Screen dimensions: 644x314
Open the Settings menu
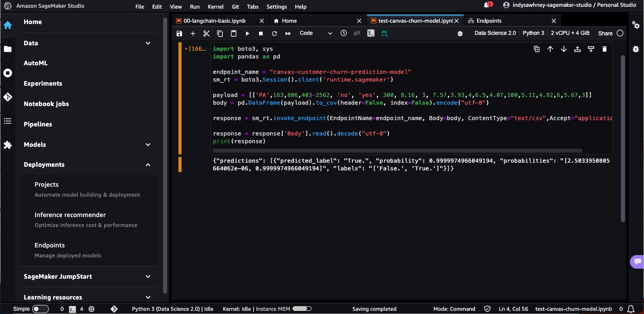[277, 7]
